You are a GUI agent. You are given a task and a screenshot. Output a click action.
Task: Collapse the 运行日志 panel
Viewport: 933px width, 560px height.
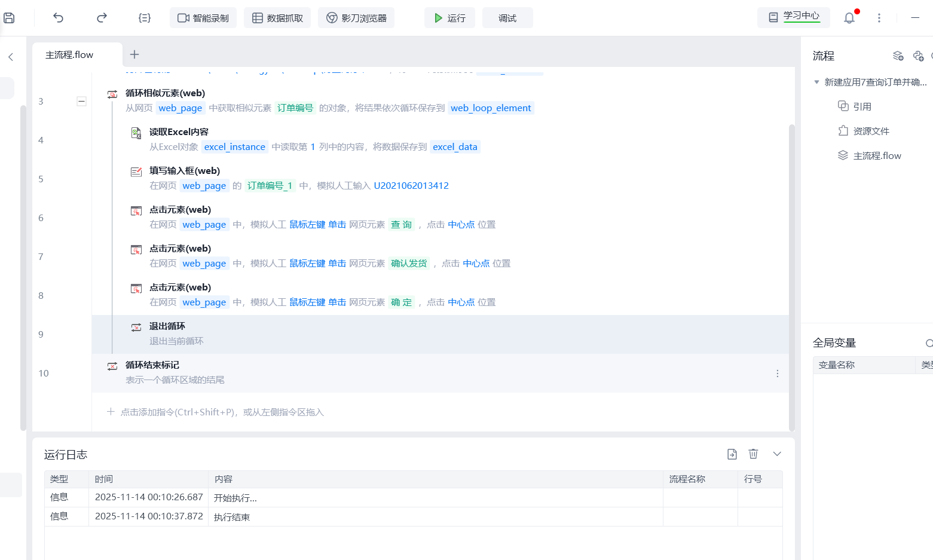pos(777,454)
